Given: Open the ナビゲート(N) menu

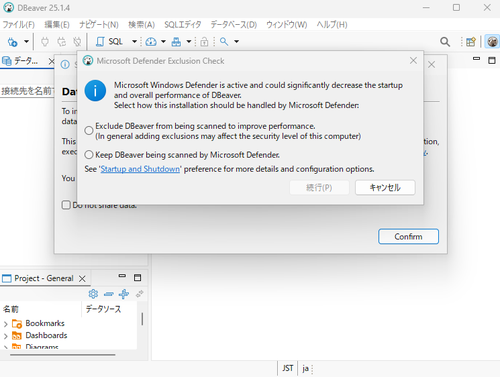Looking at the screenshot, I should point(99,25).
